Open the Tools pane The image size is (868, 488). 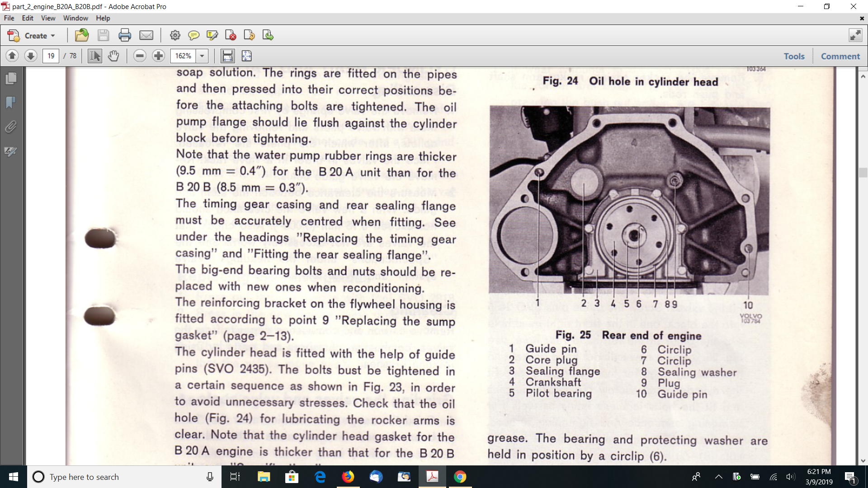(x=794, y=56)
